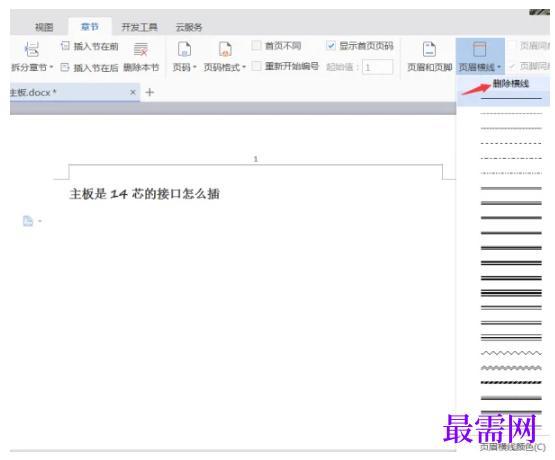Toggle 首页不同 checkbox
555x460 pixels.
[x=256, y=45]
